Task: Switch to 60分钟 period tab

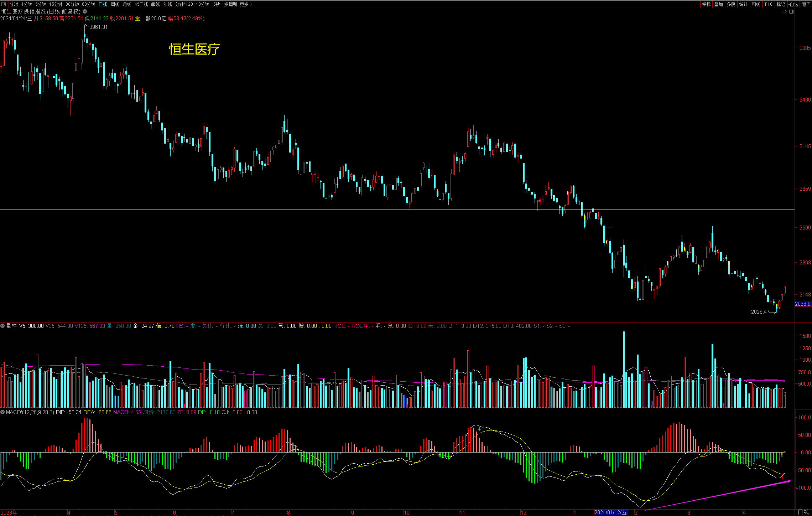Action: click(88, 4)
